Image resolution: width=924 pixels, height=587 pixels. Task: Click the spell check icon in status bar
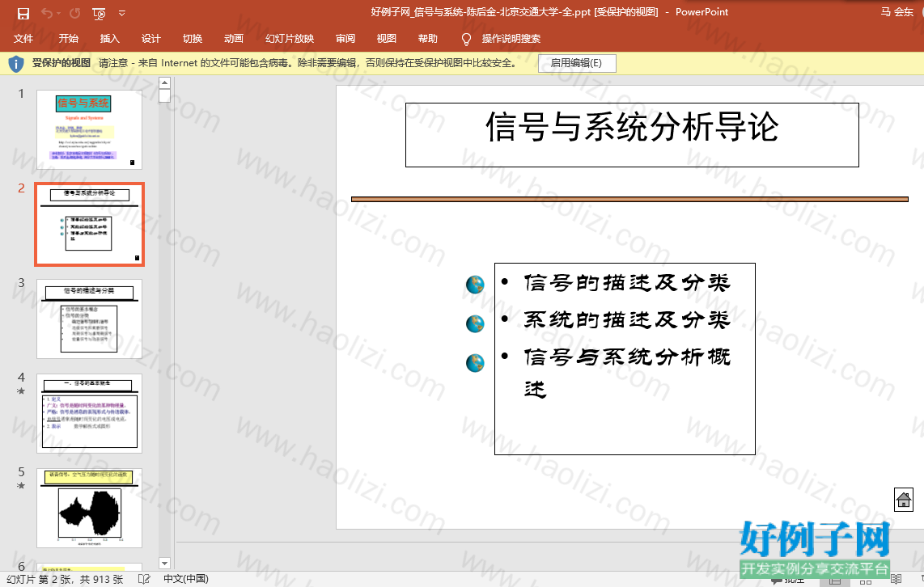(144, 579)
